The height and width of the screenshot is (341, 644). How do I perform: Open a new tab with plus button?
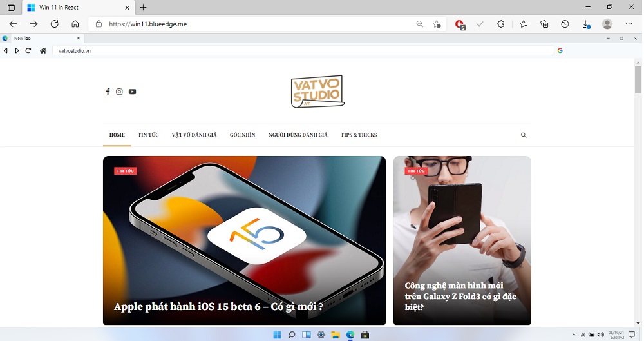(143, 7)
